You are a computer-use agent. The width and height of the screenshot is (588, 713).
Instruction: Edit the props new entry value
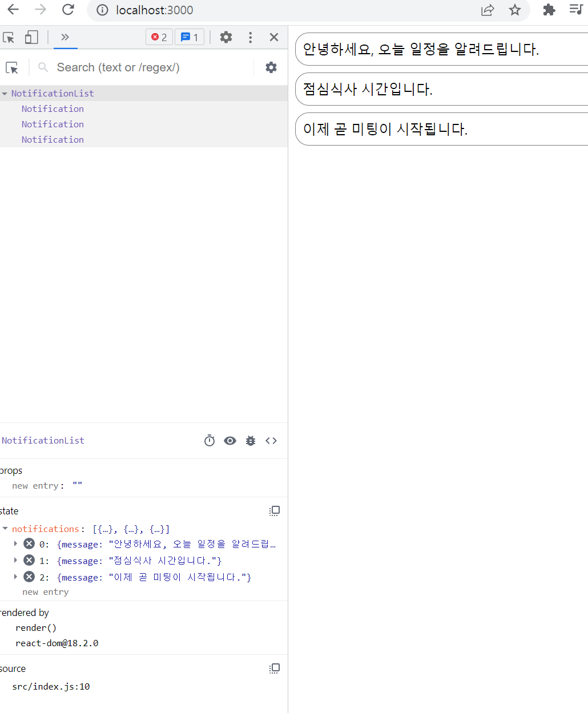click(x=77, y=486)
